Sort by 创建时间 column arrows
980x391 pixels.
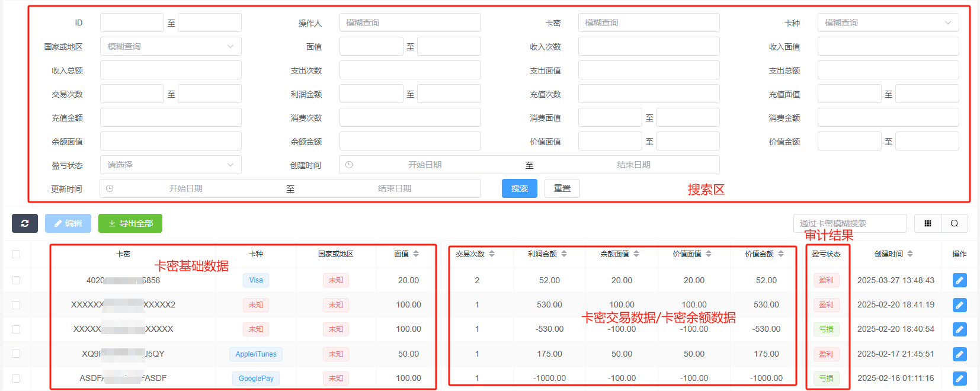click(x=910, y=254)
